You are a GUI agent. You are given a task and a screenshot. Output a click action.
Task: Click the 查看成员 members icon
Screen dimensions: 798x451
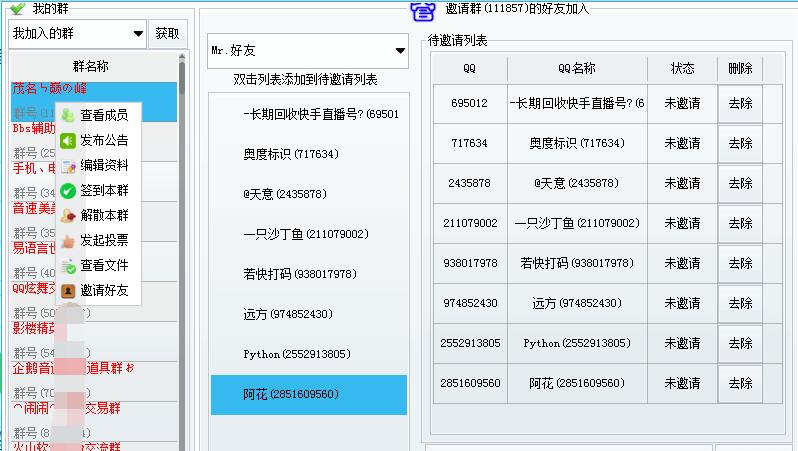(68, 115)
